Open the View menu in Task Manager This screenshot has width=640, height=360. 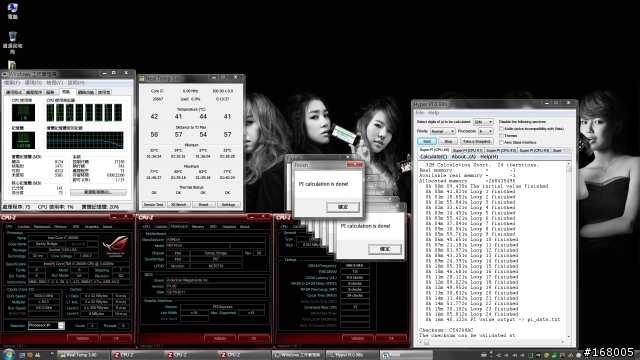pyautogui.click(x=54, y=83)
